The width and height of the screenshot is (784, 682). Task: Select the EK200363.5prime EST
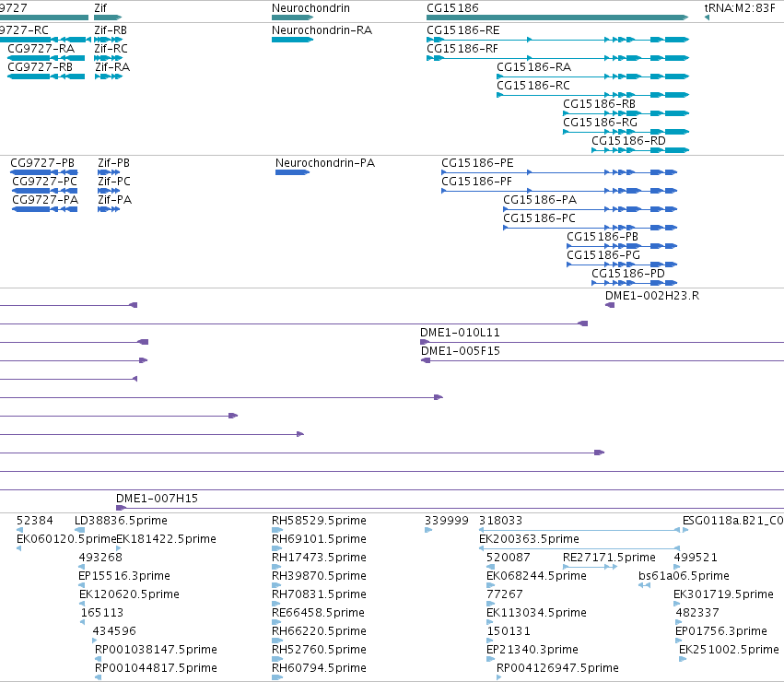(x=579, y=548)
